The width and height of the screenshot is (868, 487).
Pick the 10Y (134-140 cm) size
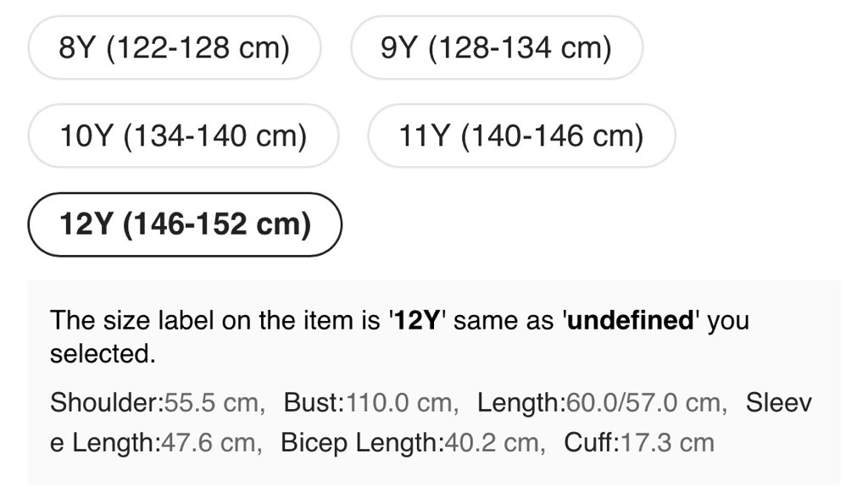point(183,136)
